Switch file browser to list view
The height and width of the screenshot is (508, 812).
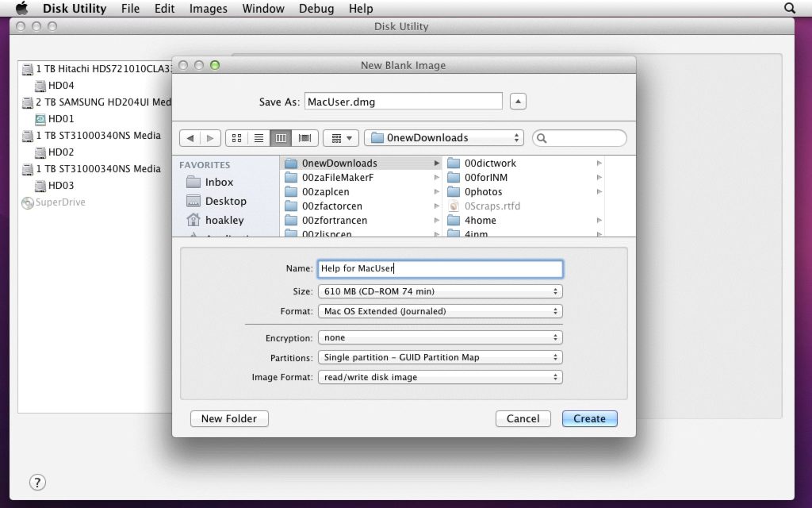259,138
